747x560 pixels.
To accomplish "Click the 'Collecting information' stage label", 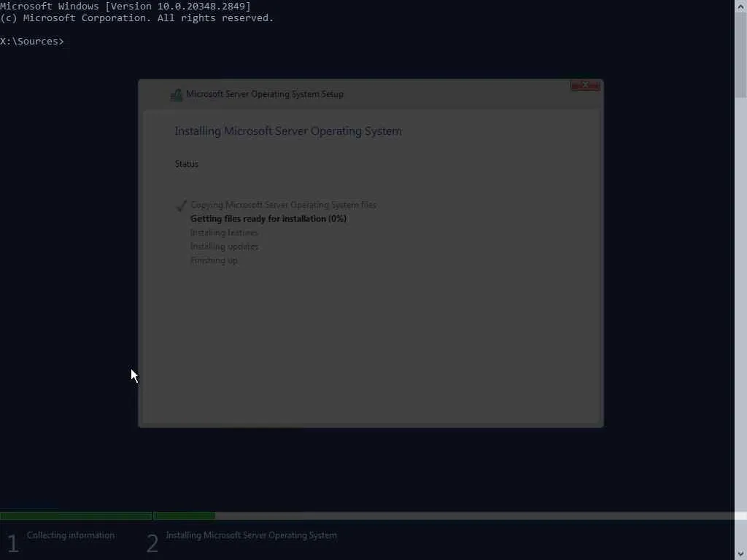I will (x=71, y=535).
